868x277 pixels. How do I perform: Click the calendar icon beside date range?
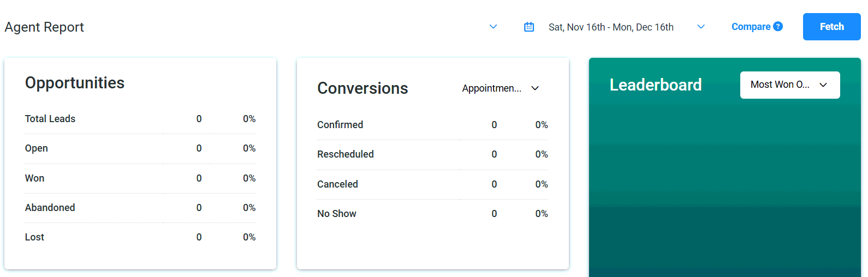tap(529, 27)
